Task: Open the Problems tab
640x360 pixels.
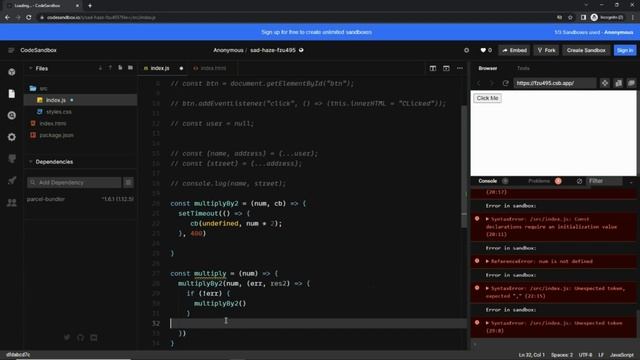Action: [539, 181]
